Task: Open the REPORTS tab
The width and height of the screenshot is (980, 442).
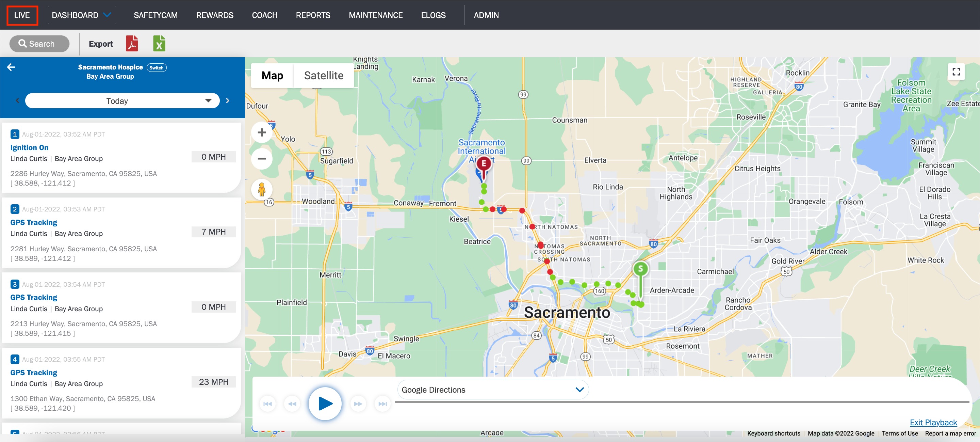Action: click(313, 15)
